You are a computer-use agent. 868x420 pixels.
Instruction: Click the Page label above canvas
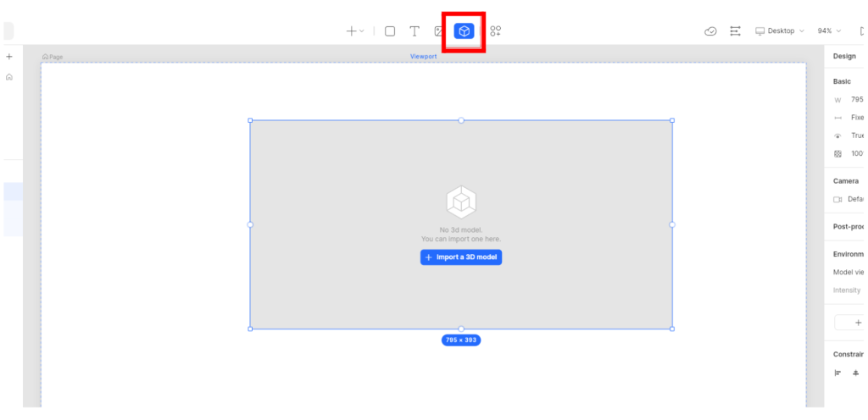tap(53, 57)
